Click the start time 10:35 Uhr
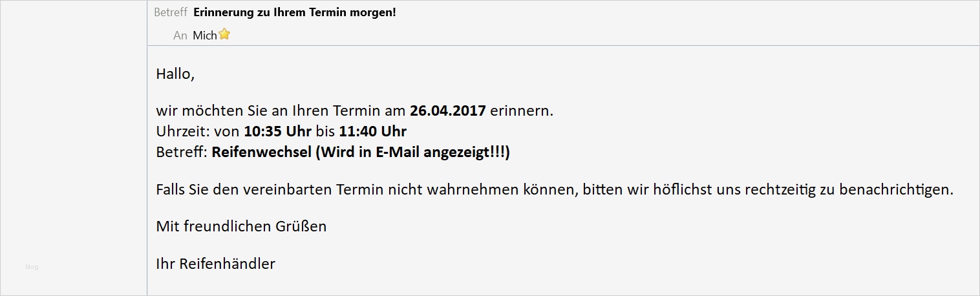The width and height of the screenshot is (980, 296). 277,132
